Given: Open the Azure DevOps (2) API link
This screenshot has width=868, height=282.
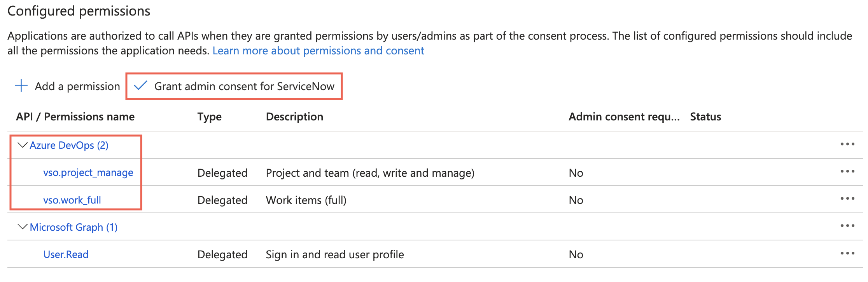Looking at the screenshot, I should (x=69, y=145).
